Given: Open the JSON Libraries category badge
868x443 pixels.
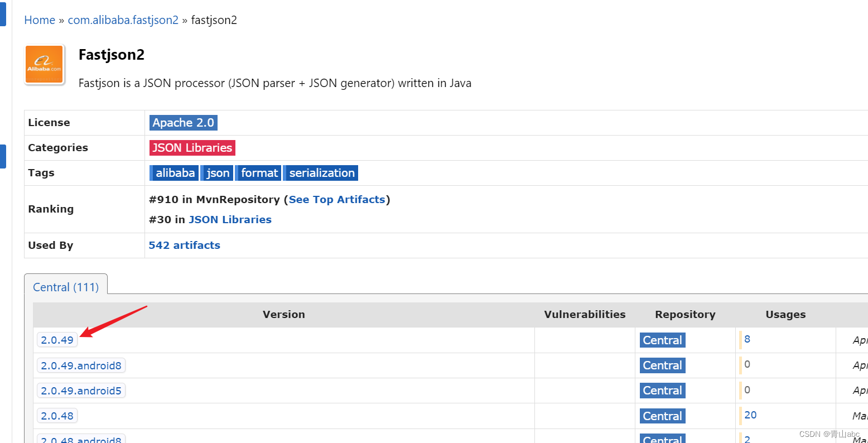Looking at the screenshot, I should [x=192, y=147].
